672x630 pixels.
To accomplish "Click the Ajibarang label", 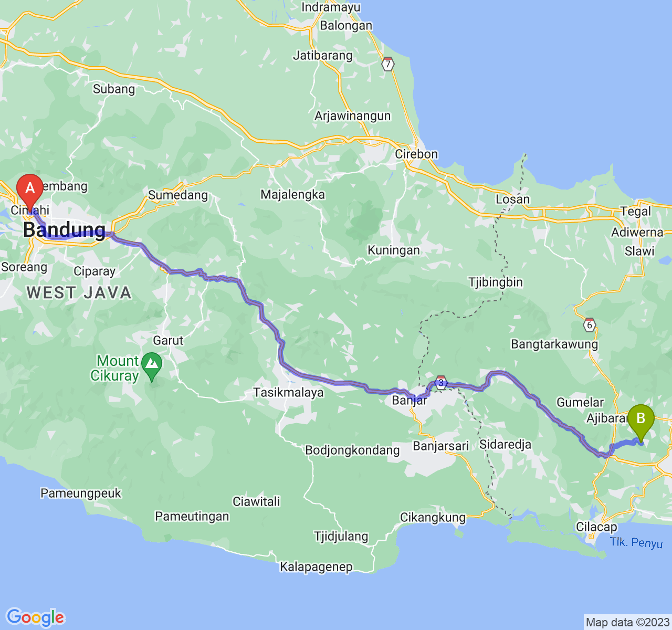I will pos(607,418).
